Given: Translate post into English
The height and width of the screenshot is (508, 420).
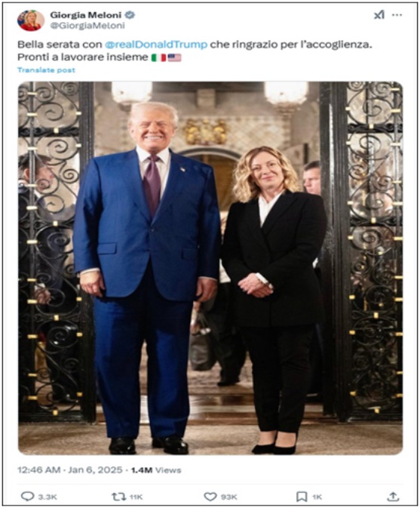Looking at the screenshot, I should pos(46,70).
